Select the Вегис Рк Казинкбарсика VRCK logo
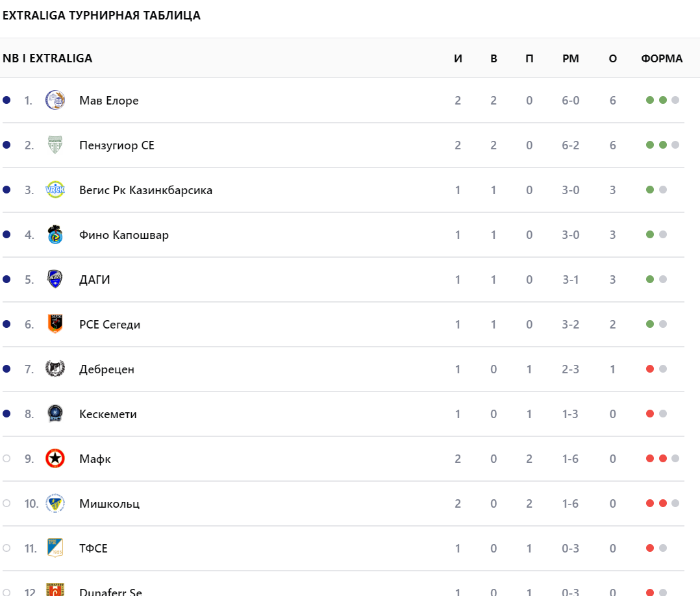The height and width of the screenshot is (596, 700). coord(55,190)
